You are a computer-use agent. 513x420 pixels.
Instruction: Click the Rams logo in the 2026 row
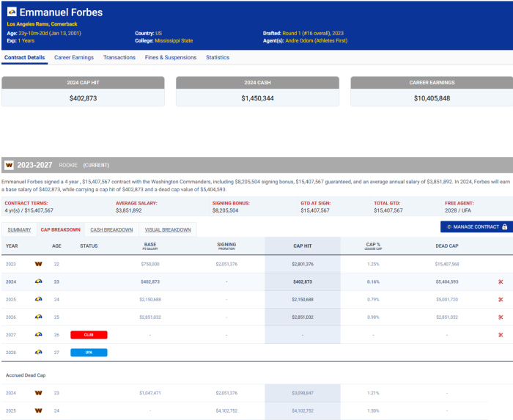[39, 317]
